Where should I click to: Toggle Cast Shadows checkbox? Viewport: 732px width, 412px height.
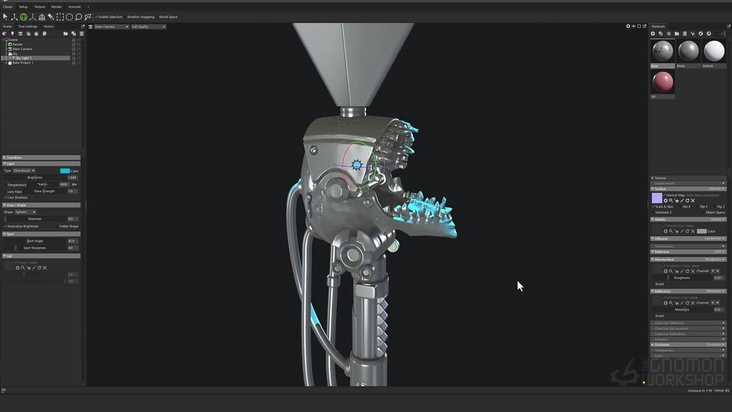pos(17,197)
